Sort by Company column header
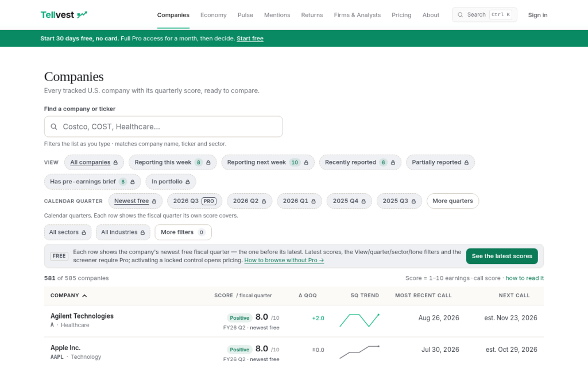The image size is (588, 368). point(69,296)
